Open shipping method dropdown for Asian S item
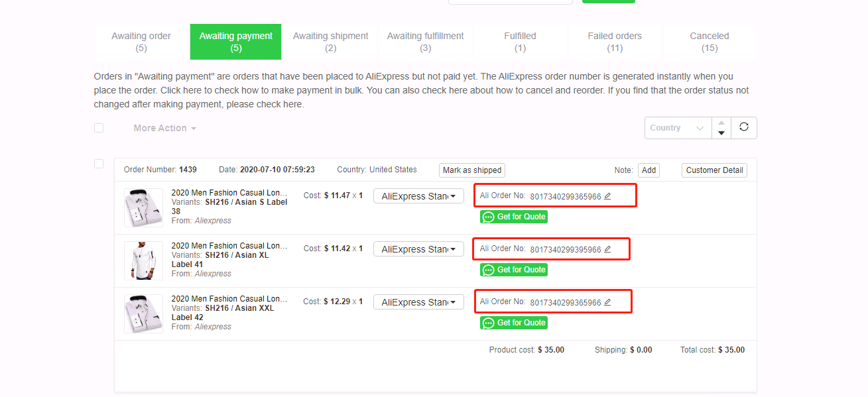 pos(418,196)
